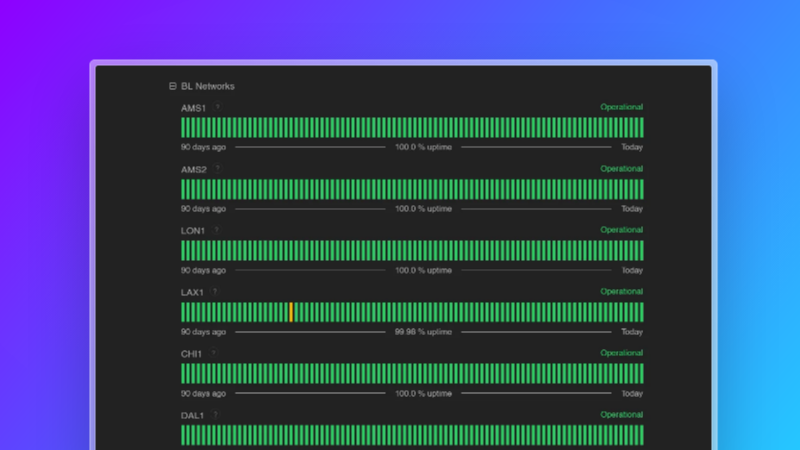This screenshot has height=450, width=800.
Task: Click the AMS1 component name
Action: [x=193, y=107]
